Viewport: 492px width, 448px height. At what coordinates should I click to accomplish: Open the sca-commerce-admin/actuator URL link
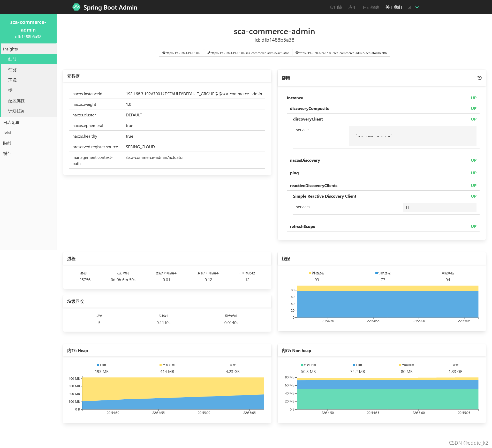[248, 53]
